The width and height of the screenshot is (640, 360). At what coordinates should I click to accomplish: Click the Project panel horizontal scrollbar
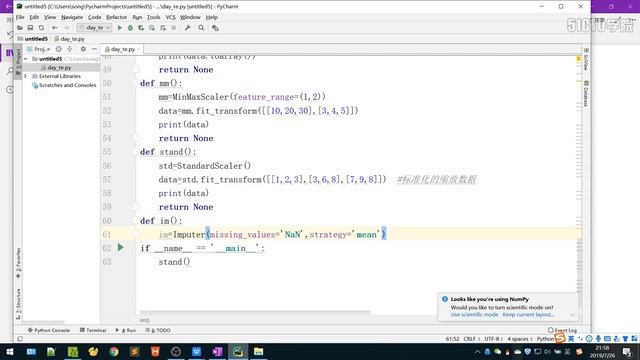pos(44,322)
